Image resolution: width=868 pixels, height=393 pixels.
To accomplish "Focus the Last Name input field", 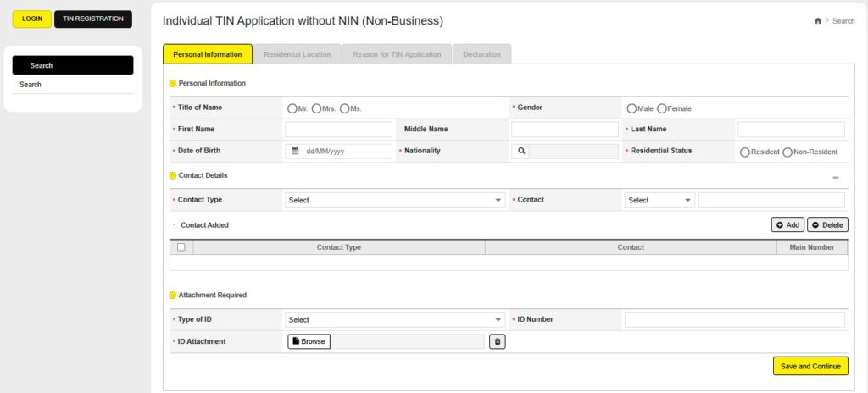I will [x=791, y=130].
